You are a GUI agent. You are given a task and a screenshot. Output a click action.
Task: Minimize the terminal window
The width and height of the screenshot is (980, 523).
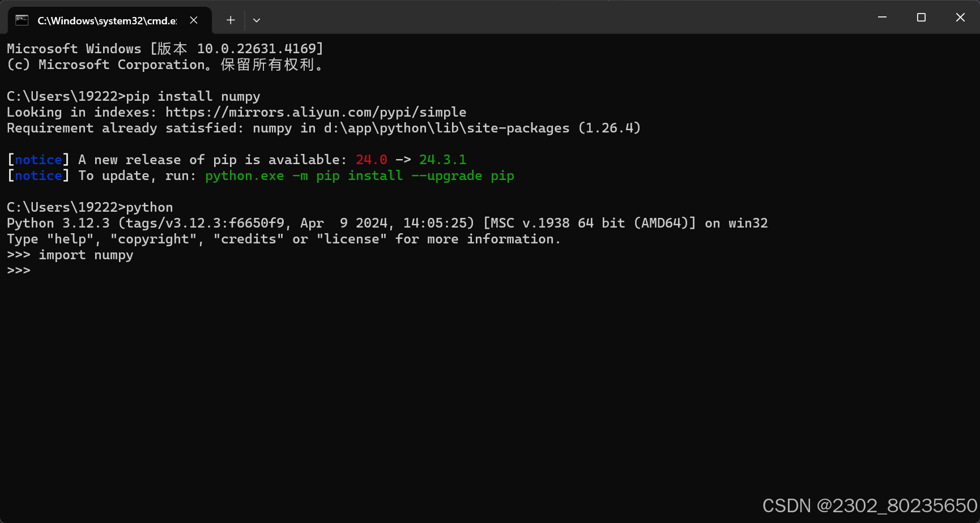coord(882,18)
